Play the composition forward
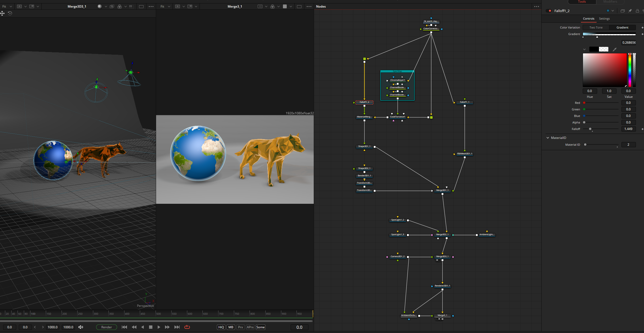This screenshot has width=644, height=333. tap(159, 327)
